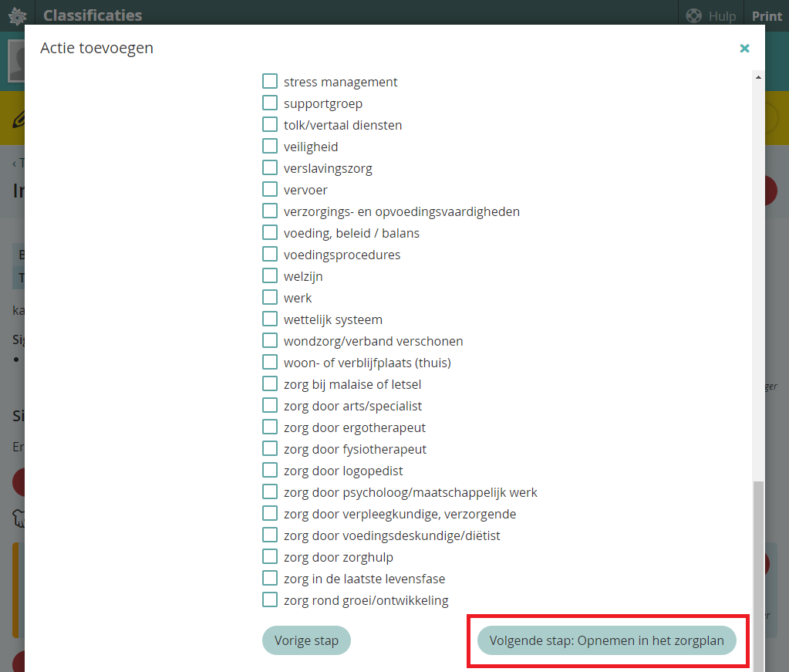
Task: Check zorg door voedingsdeskundige/diëtist
Action: [270, 535]
